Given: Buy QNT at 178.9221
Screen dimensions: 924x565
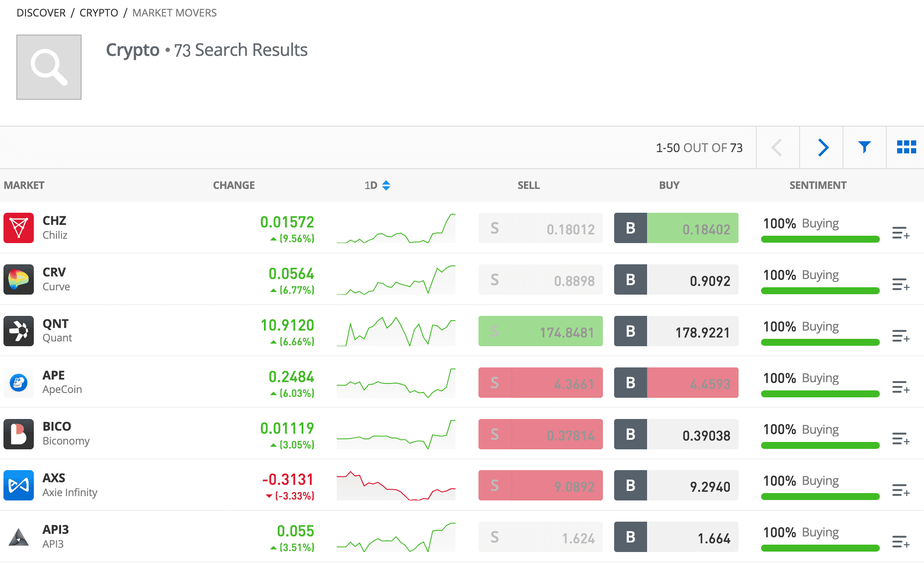Looking at the screenshot, I should 676,331.
